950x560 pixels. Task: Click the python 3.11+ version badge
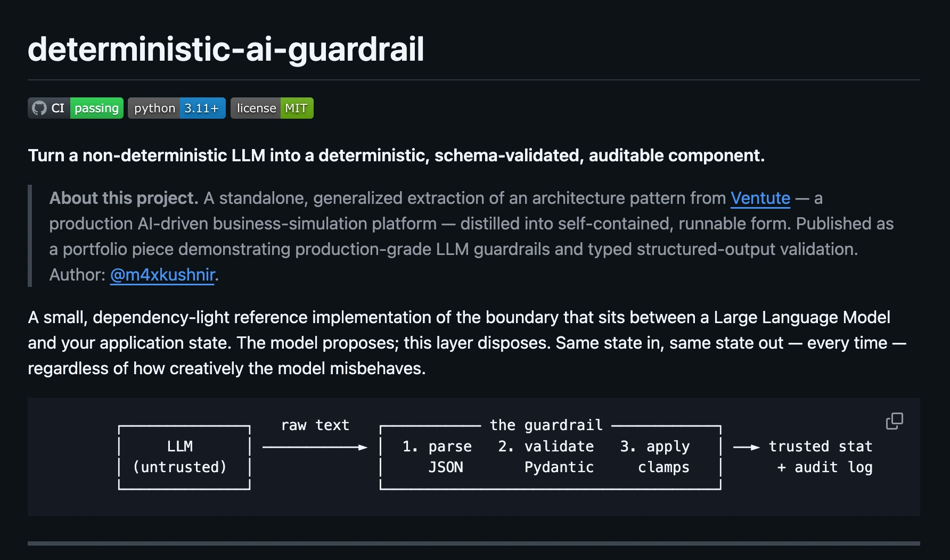[177, 108]
